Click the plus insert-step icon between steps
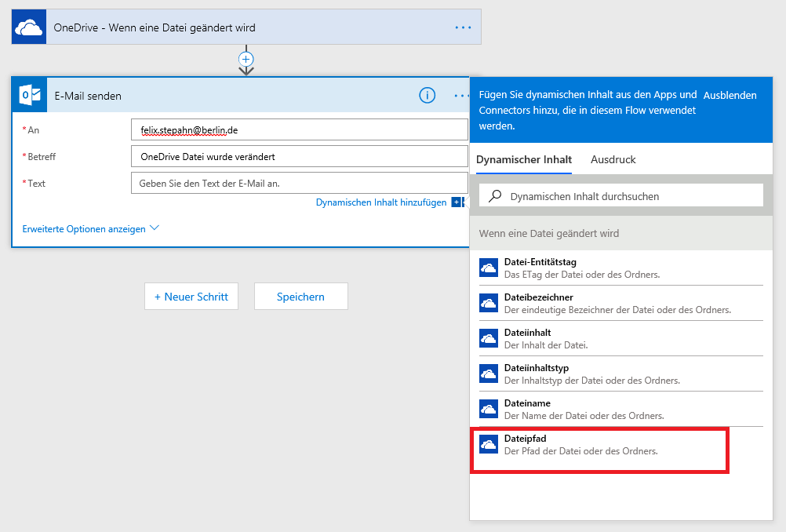Screen dimensions: 786x532 [x=246, y=59]
